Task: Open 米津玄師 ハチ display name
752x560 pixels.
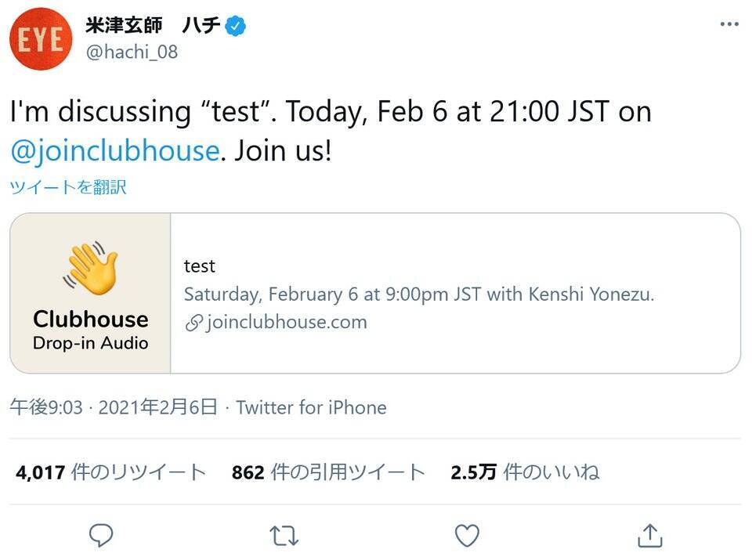Action: pos(153,26)
